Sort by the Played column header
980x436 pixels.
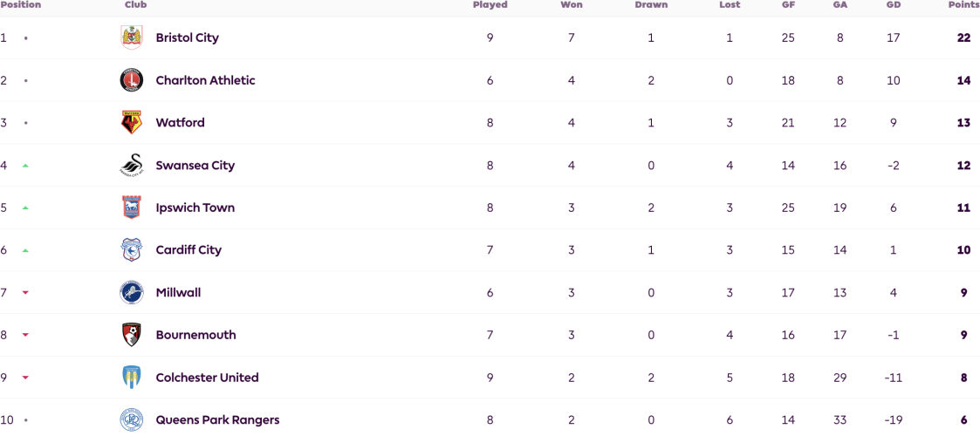click(x=490, y=5)
